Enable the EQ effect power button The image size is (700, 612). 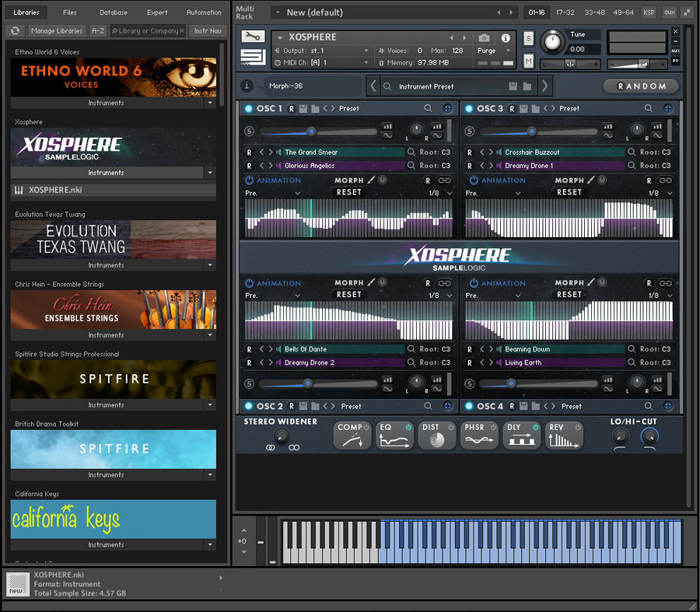[x=408, y=427]
